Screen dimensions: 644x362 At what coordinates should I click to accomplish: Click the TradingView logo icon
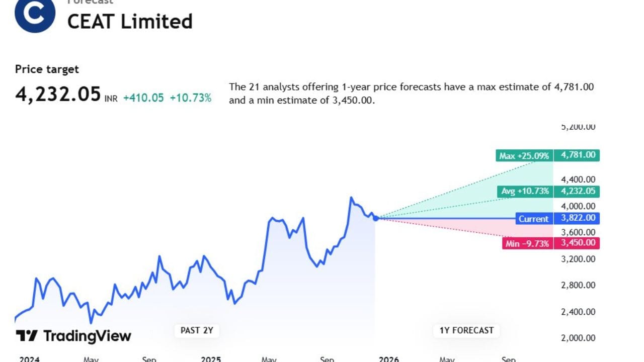[x=27, y=335]
